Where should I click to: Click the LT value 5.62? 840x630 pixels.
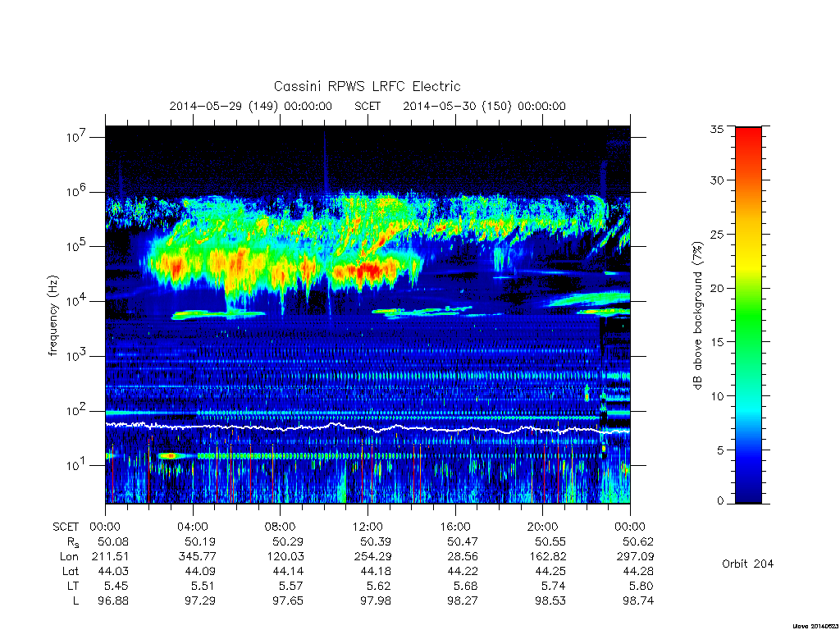point(378,586)
